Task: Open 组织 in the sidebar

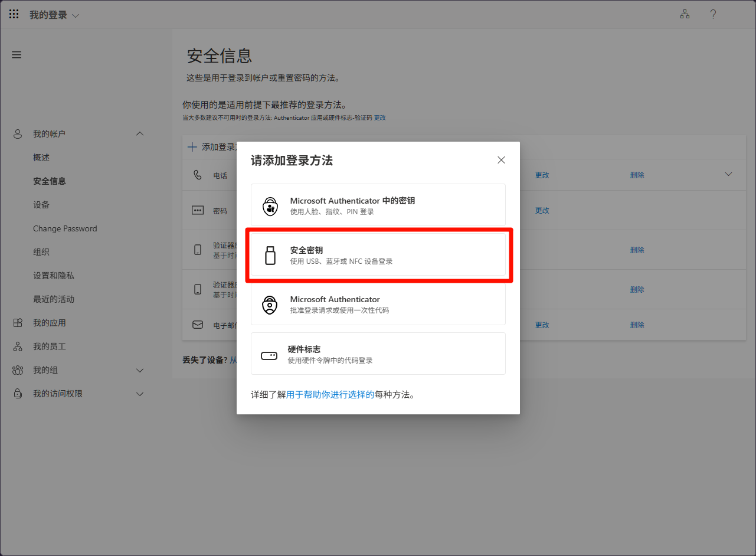Action: [41, 252]
